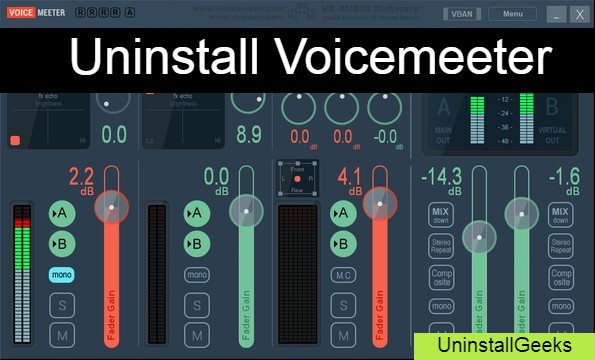Viewport: 595px width, 360px height.
Task: Click the -14.3 dB gain readout
Action: [442, 181]
